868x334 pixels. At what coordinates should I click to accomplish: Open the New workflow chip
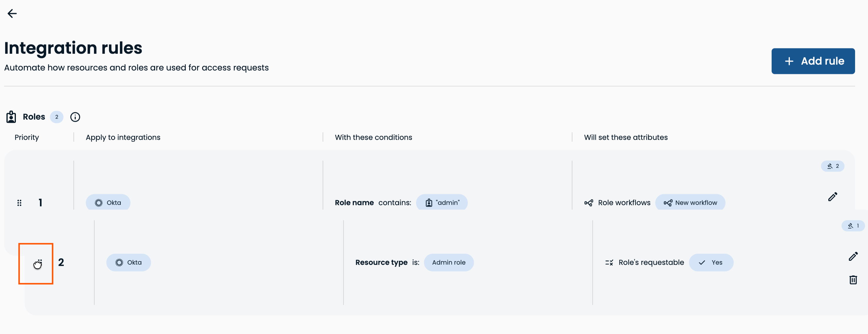(690, 203)
